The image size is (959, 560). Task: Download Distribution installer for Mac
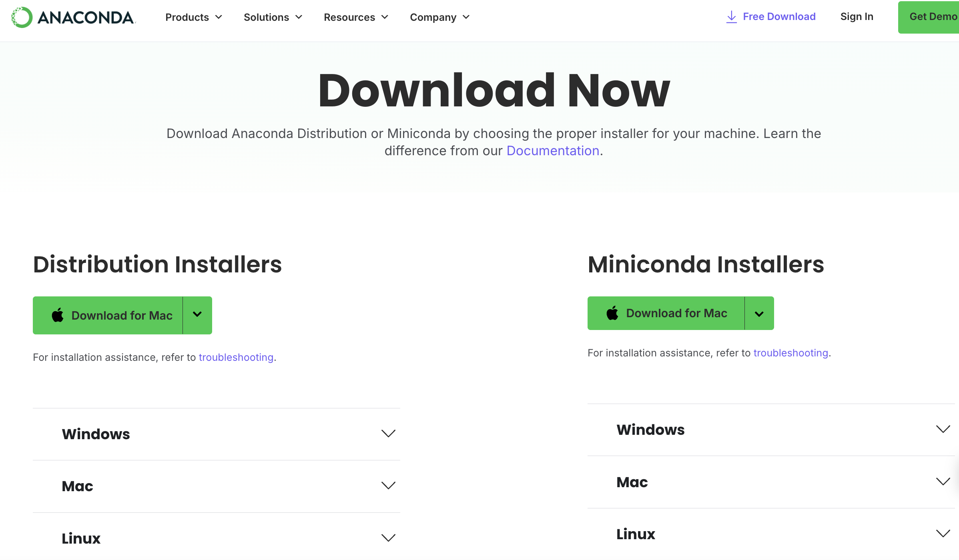(108, 315)
